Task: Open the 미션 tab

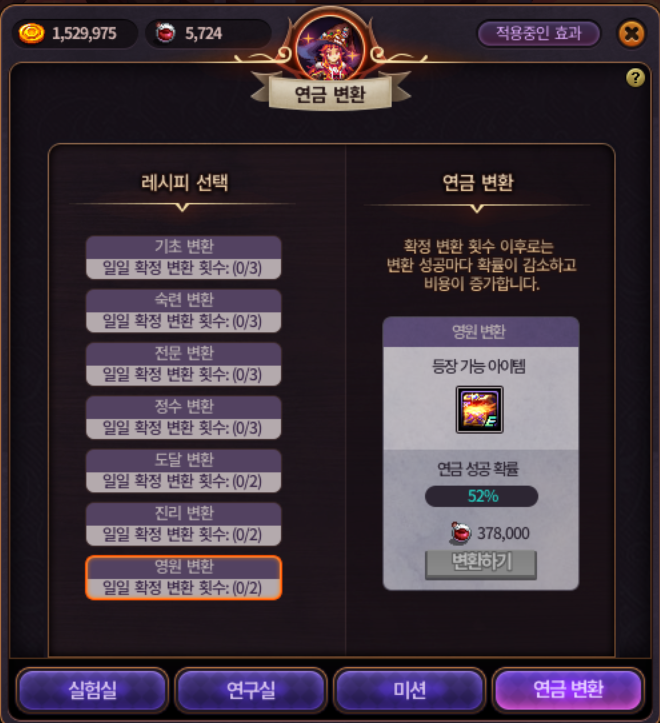Action: (410, 690)
